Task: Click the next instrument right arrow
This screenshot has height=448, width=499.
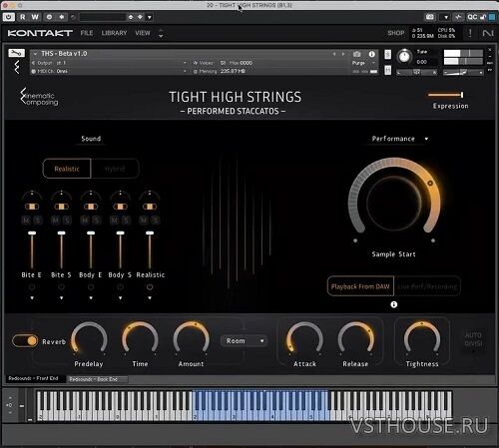Action: [343, 54]
